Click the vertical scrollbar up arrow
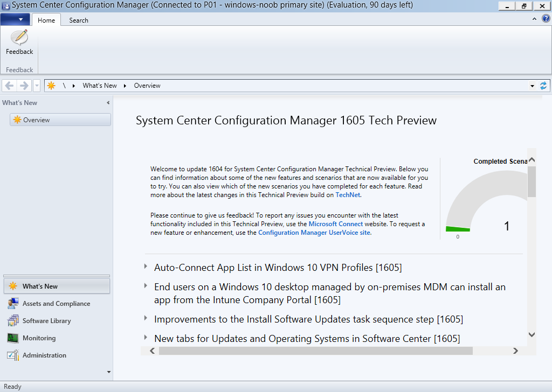Image resolution: width=552 pixels, height=392 pixels. coord(532,160)
